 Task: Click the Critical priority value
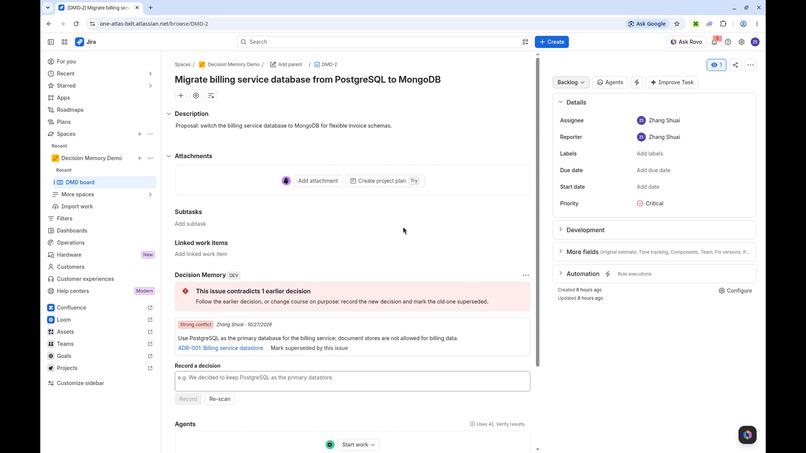[650, 204]
